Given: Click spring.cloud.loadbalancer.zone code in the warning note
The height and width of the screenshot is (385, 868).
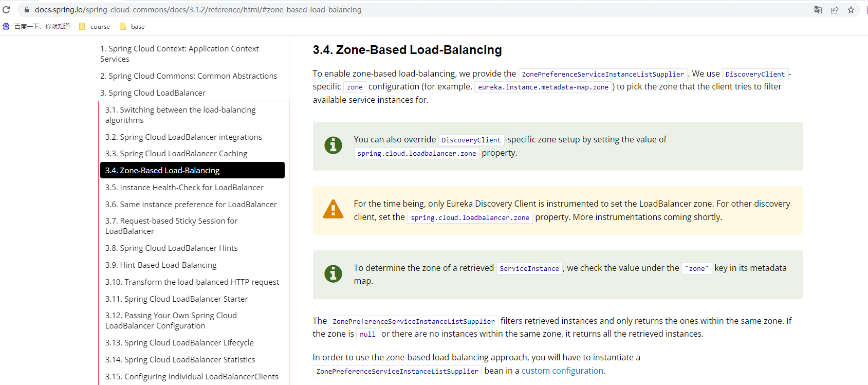Looking at the screenshot, I should (470, 217).
